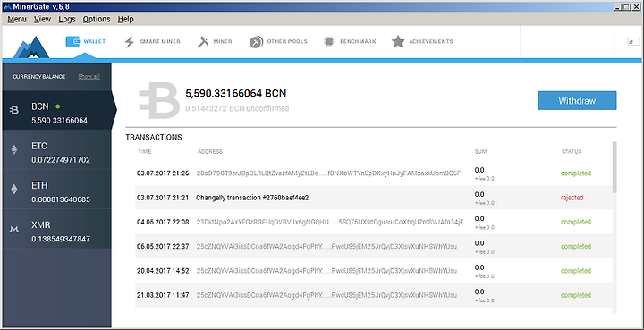Click the CURRENCY BALANCE sidebar heading
This screenshot has height=330, width=644.
click(39, 77)
